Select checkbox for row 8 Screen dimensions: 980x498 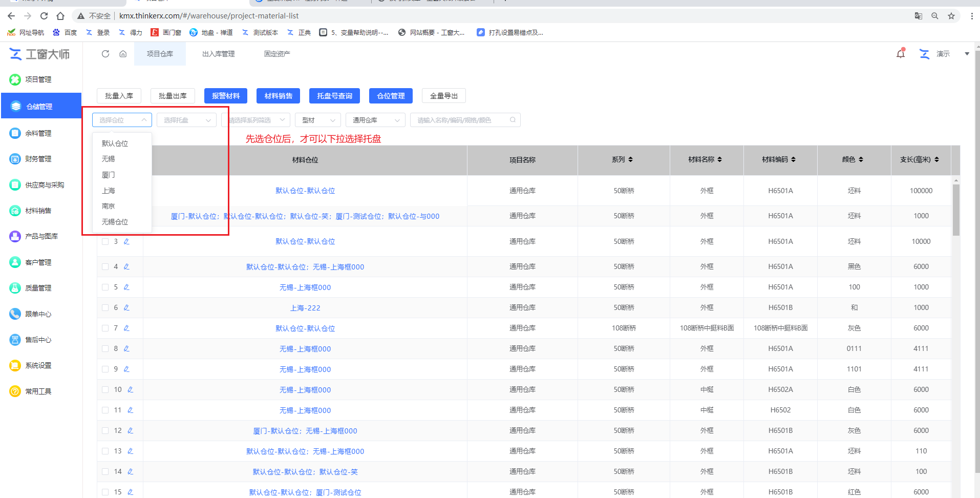105,349
